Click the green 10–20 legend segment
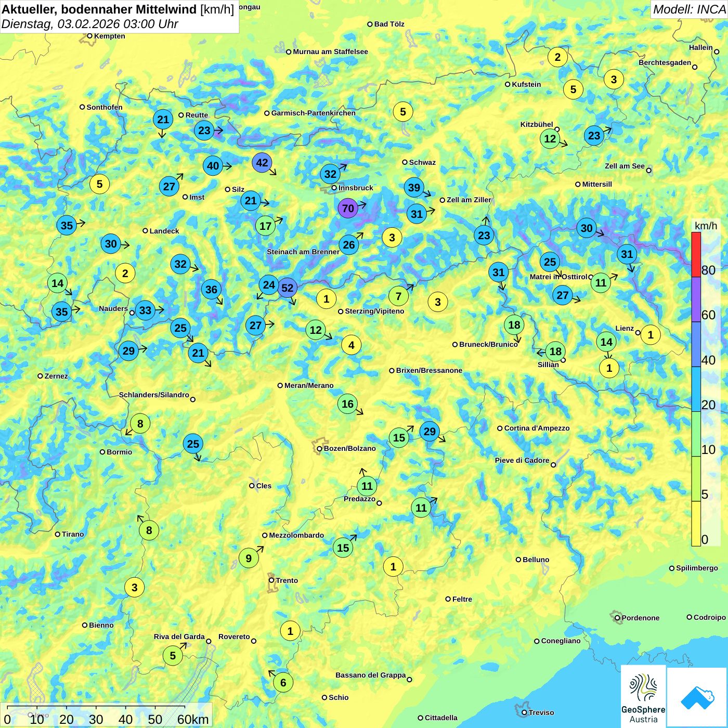 [696, 434]
